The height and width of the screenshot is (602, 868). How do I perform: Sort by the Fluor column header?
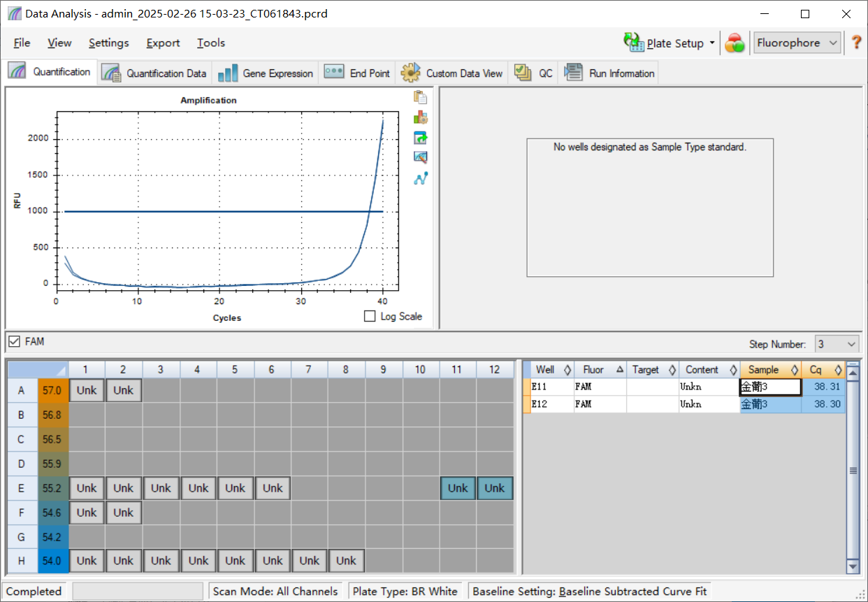click(600, 370)
